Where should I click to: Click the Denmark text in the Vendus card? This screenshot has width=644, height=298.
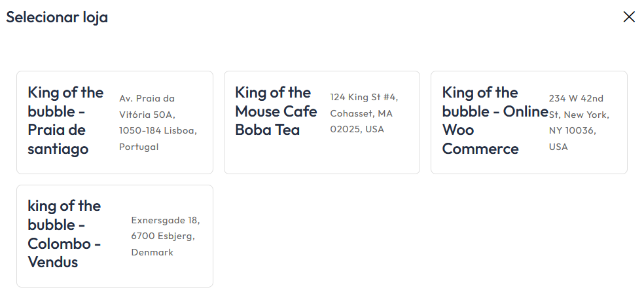(152, 251)
